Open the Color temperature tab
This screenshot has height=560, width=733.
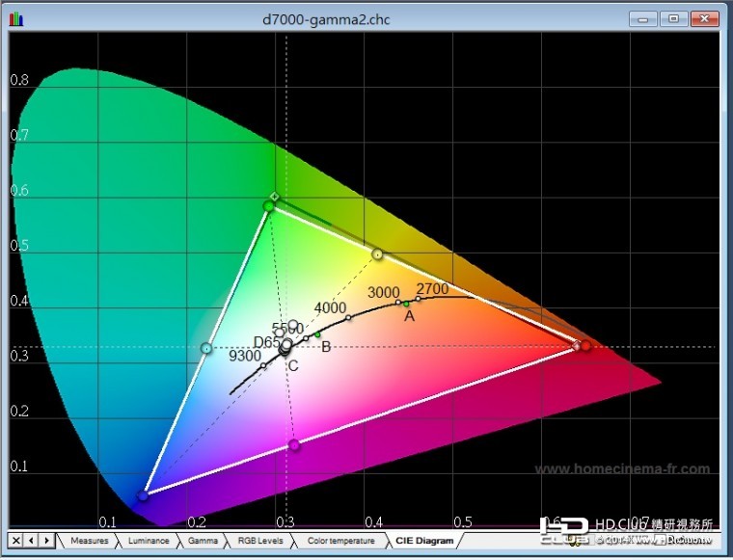(339, 541)
